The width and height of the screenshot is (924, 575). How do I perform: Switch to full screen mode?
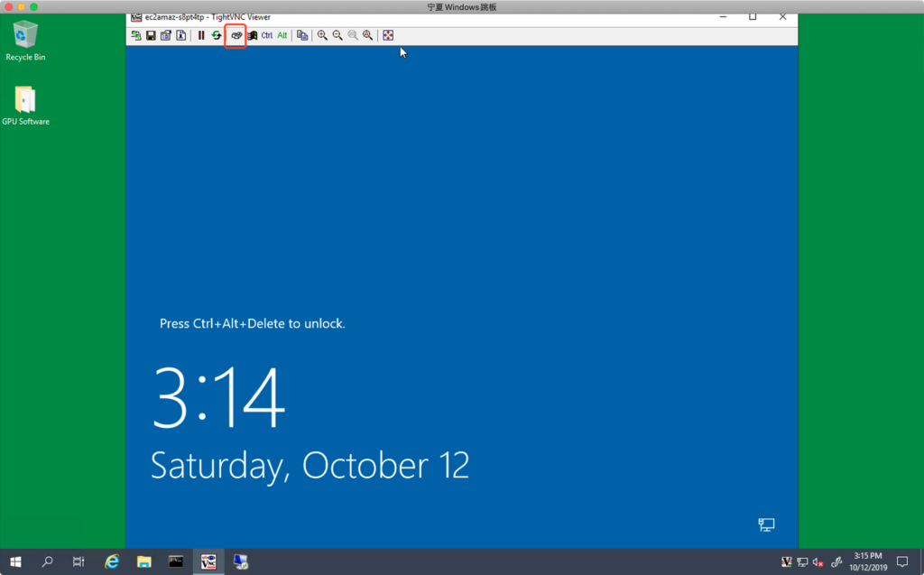[388, 35]
